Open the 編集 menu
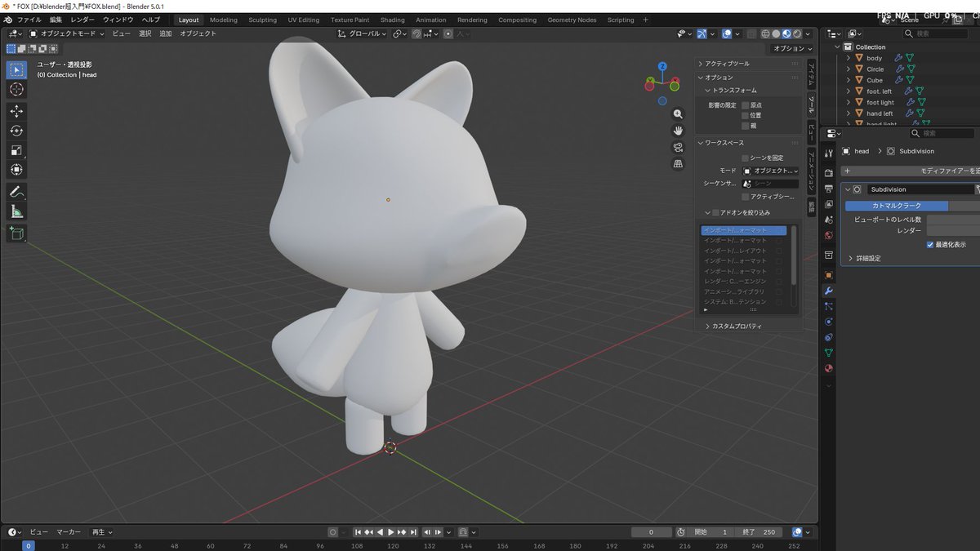 [56, 20]
